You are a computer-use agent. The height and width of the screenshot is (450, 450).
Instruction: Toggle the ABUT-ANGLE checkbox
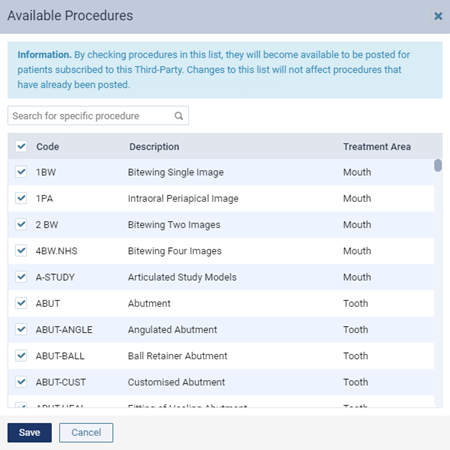pos(21,329)
